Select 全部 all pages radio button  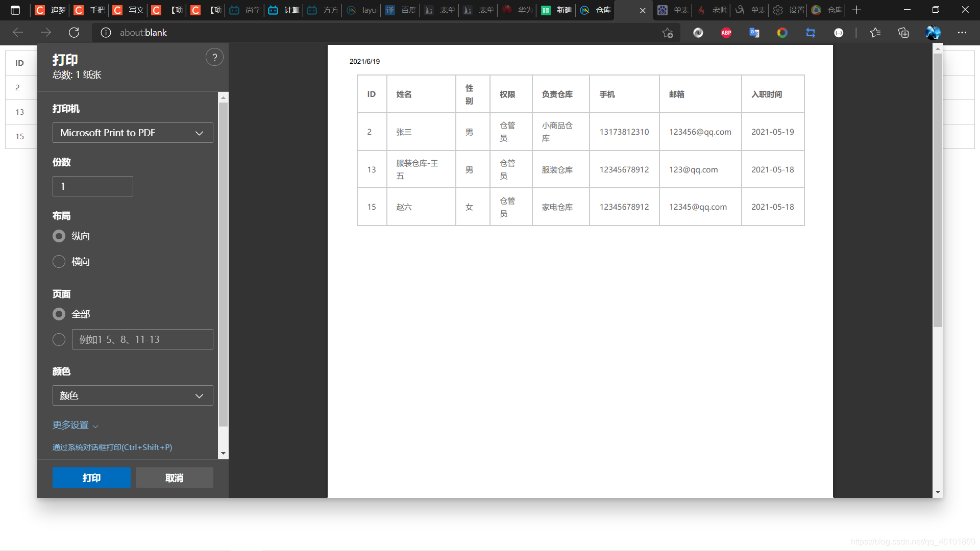point(59,314)
